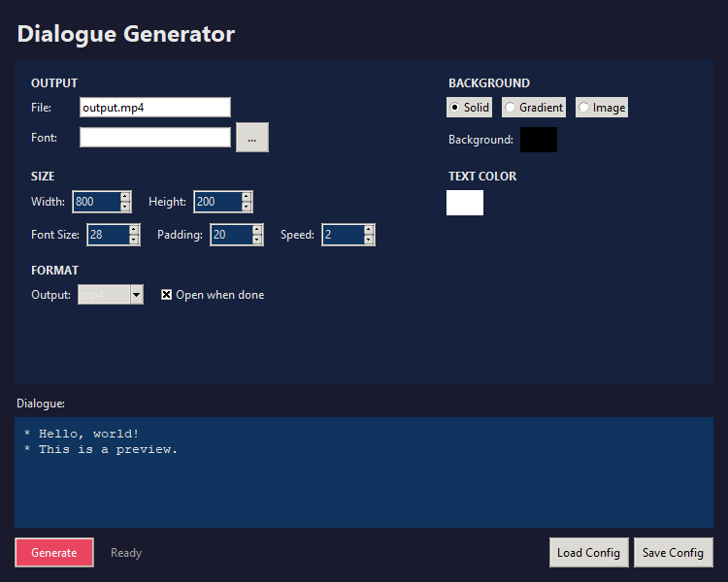The image size is (728, 582).
Task: Click the Font Size value field
Action: coord(108,235)
